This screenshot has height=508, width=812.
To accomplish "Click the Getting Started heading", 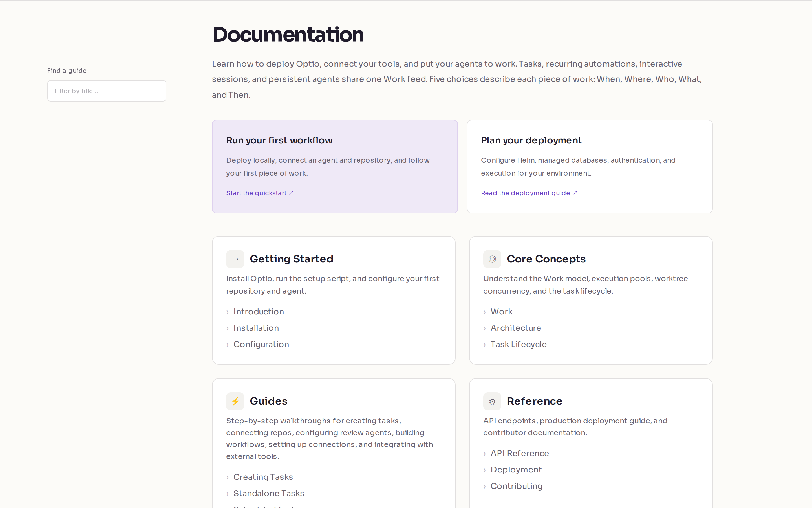I will pos(292,259).
